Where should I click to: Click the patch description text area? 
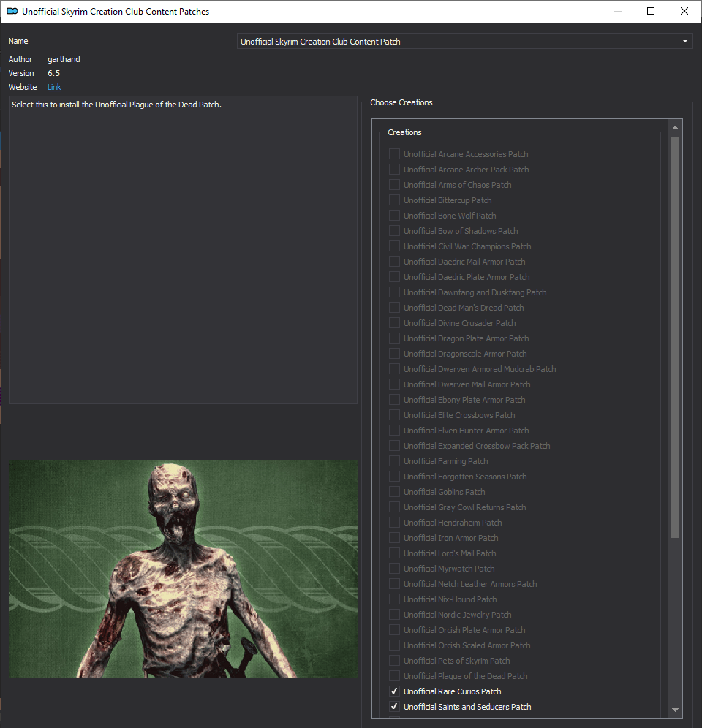183,250
